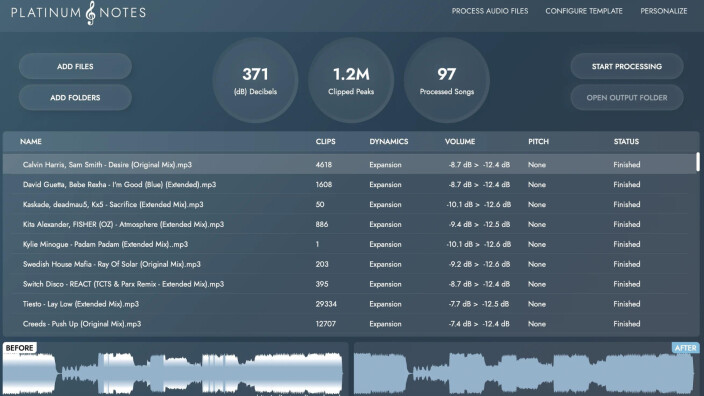Open the Personalize menu item
Viewport: 704px width, 396px height.
click(x=664, y=11)
